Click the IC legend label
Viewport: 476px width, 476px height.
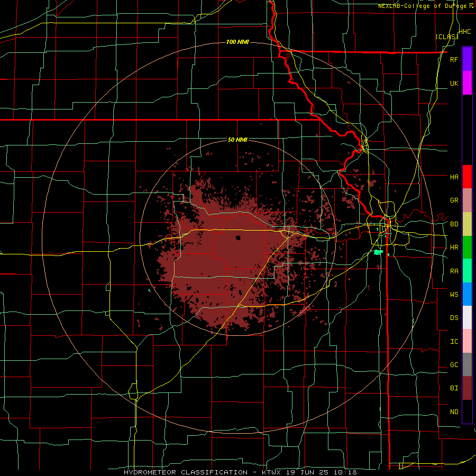[454, 342]
